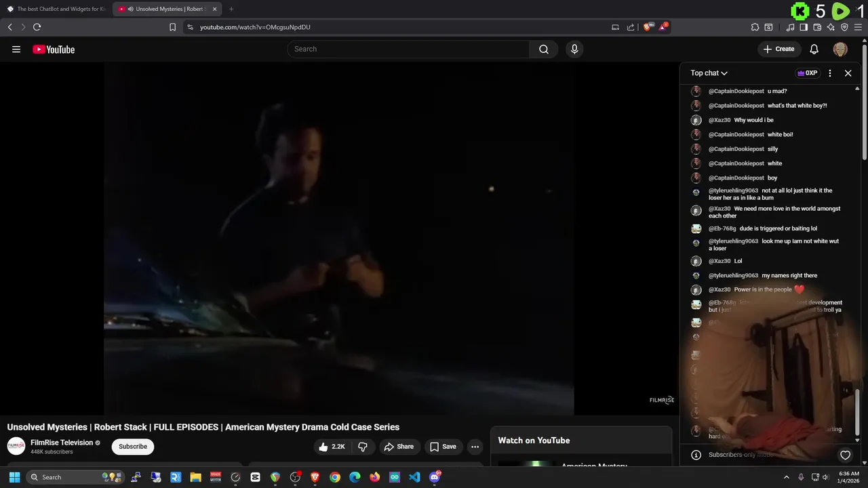
Task: Save the video to a playlist
Action: (443, 447)
